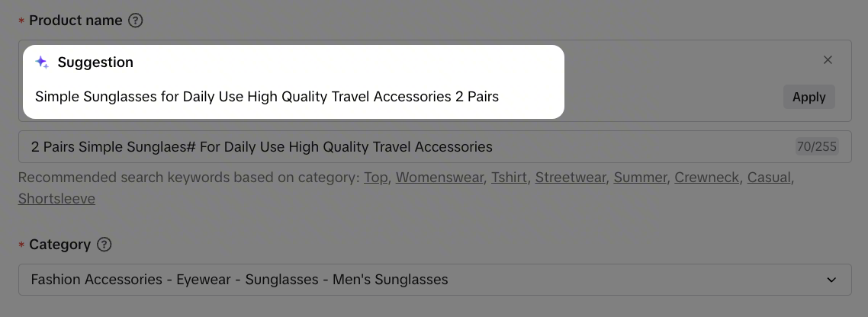The height and width of the screenshot is (317, 868).
Task: Select the "Crewneck" recommended keyword
Action: (x=706, y=178)
